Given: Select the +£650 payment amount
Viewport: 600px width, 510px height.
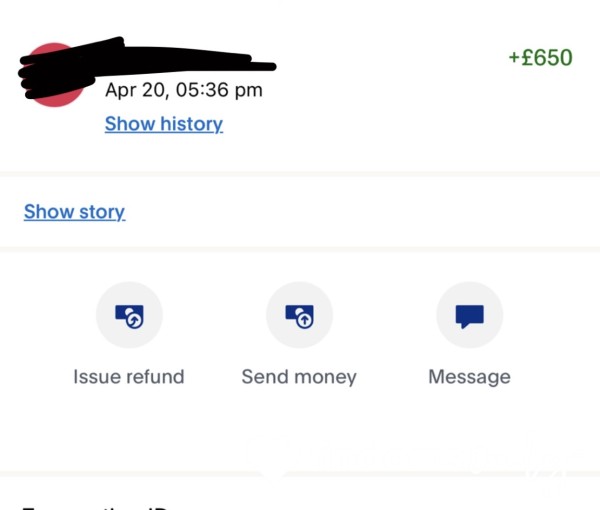Looking at the screenshot, I should point(540,58).
